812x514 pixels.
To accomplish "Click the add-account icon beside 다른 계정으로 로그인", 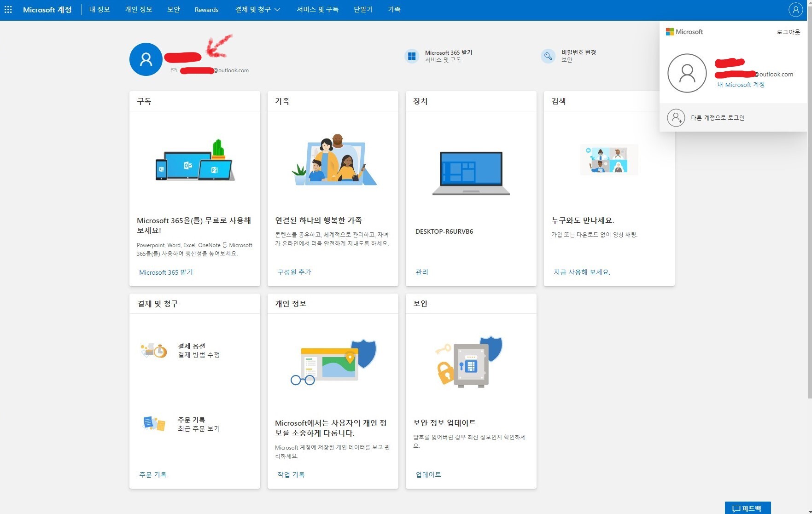I will [676, 118].
